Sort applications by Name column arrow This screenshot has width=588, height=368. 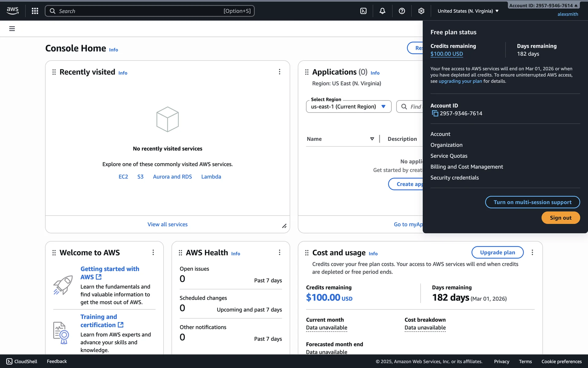pyautogui.click(x=372, y=139)
